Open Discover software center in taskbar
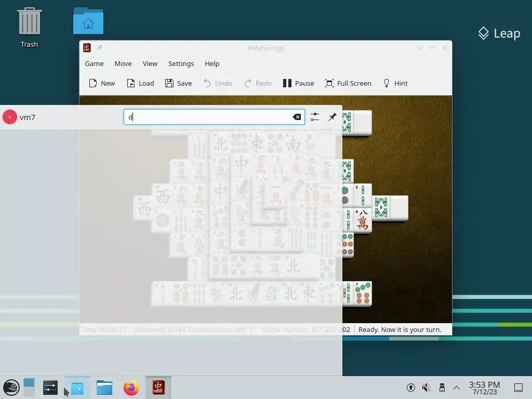This screenshot has height=399, width=532. [77, 388]
